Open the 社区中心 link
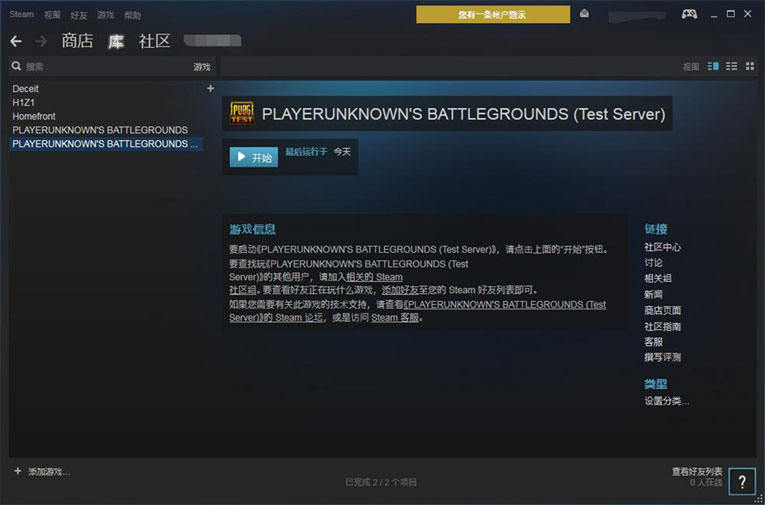 [662, 247]
